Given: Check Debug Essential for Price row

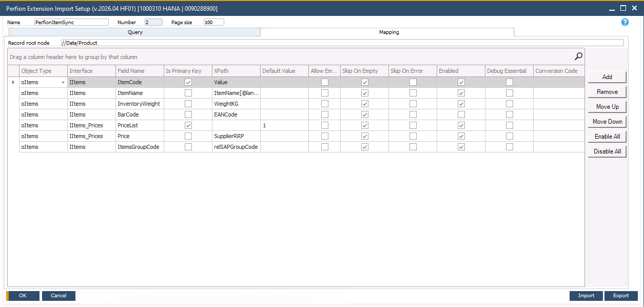Looking at the screenshot, I should click(x=510, y=136).
